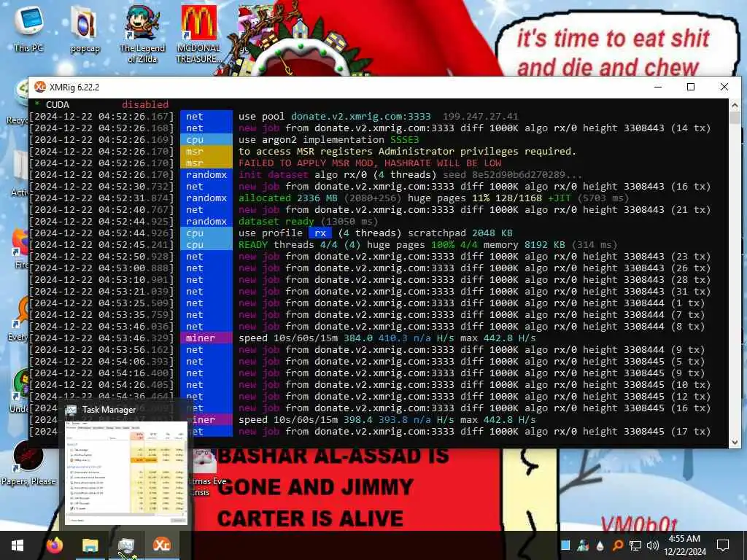
Task: Click the Task Manager preview thumbnail
Action: [x=126, y=472]
